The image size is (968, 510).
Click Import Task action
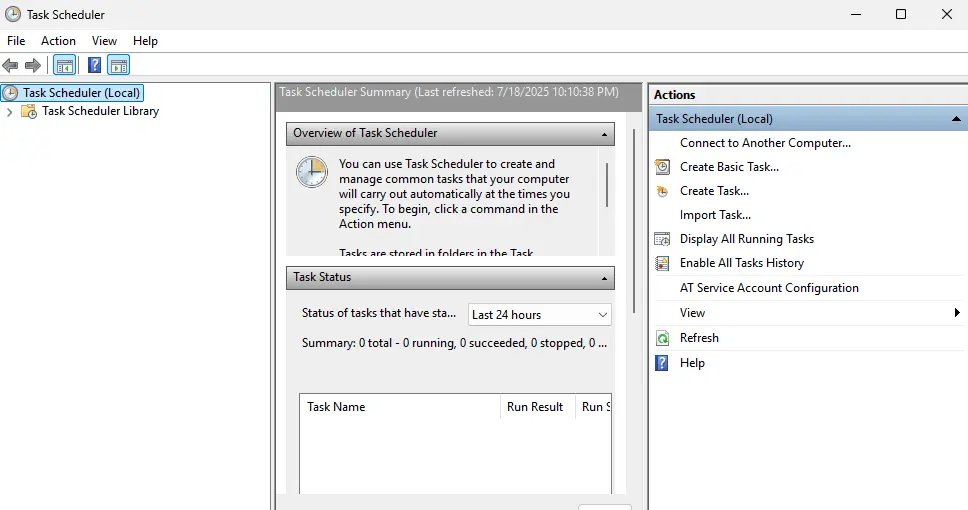(715, 215)
